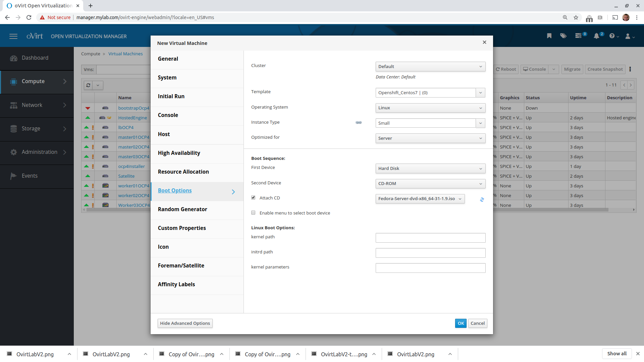Switch to the Initial Run tab

tap(197, 97)
